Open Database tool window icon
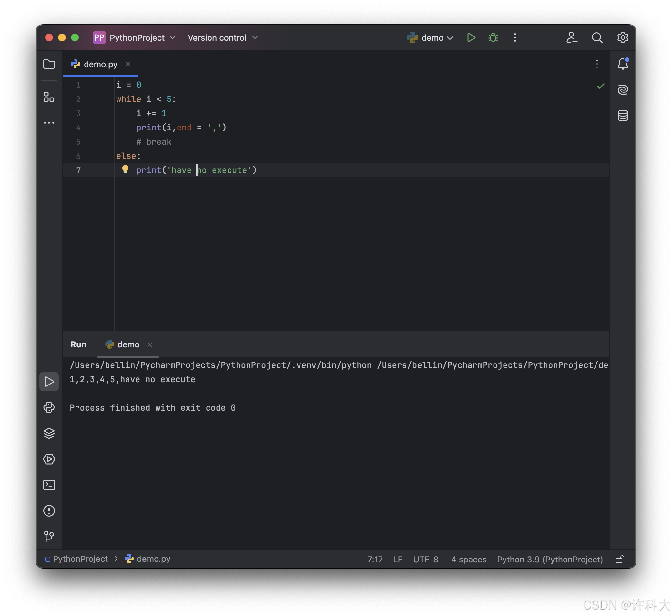672x616 pixels. tap(623, 116)
